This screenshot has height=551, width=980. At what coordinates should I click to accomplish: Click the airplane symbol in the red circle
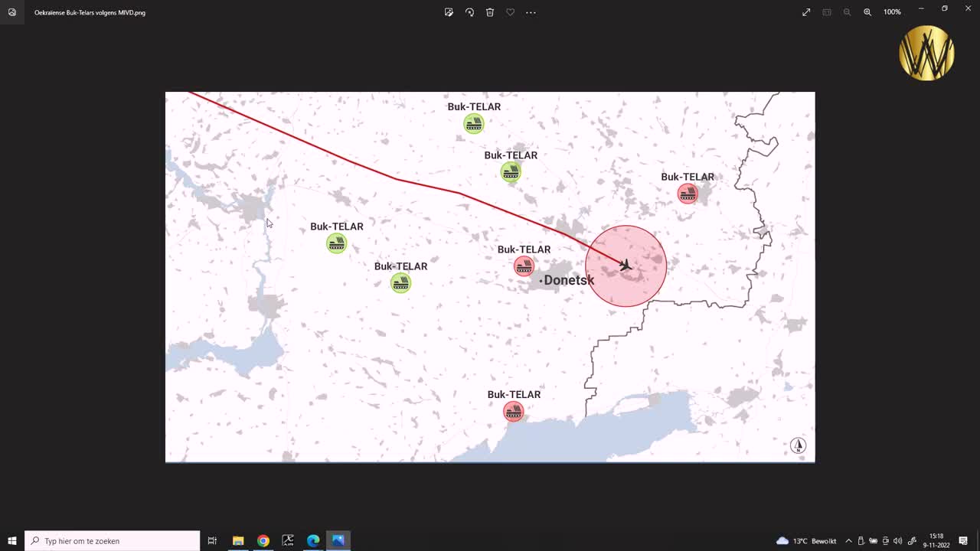click(626, 265)
